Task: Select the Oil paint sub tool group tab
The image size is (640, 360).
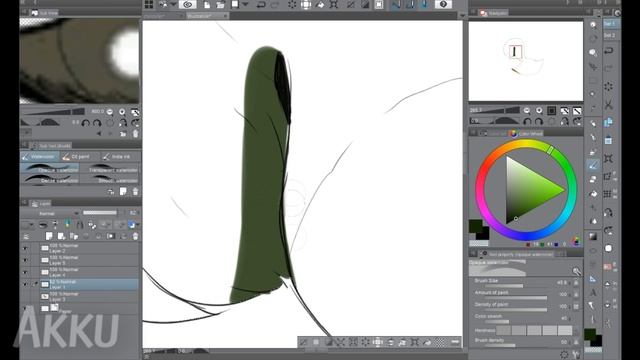Action: [x=79, y=157]
